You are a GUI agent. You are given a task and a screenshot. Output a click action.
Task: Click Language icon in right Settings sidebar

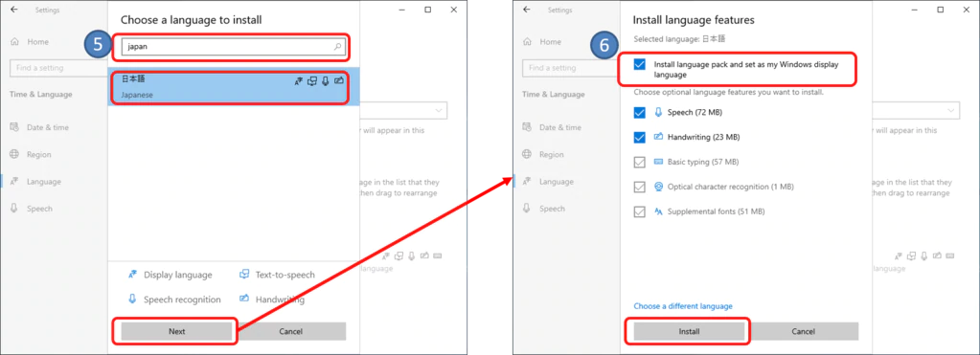coord(527,182)
